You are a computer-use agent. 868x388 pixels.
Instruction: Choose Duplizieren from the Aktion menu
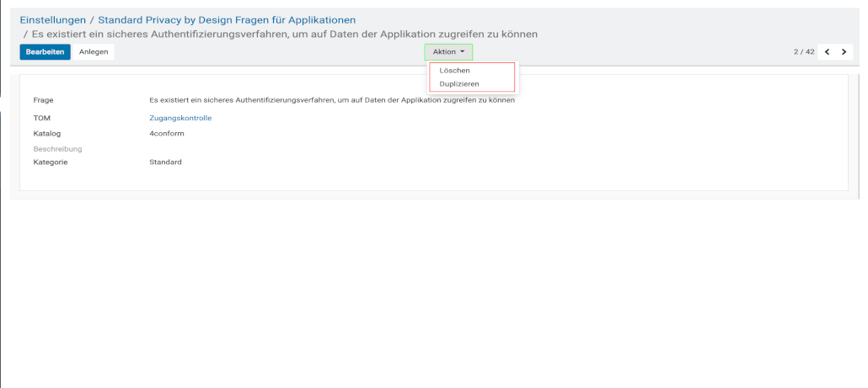(x=459, y=84)
